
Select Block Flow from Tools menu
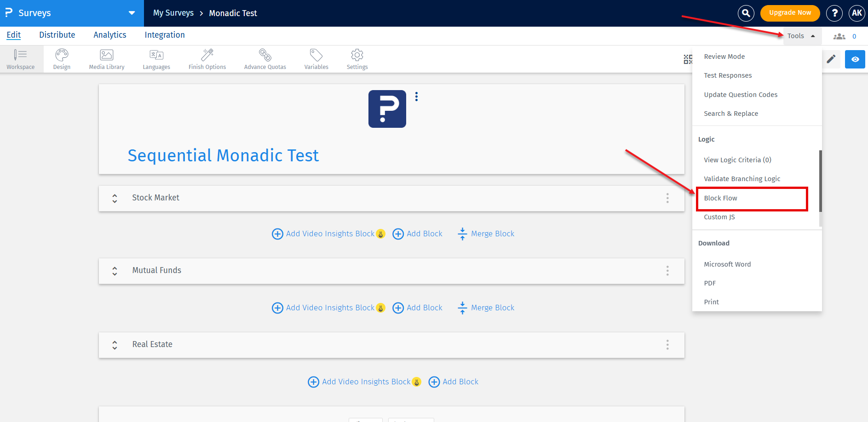pos(720,198)
